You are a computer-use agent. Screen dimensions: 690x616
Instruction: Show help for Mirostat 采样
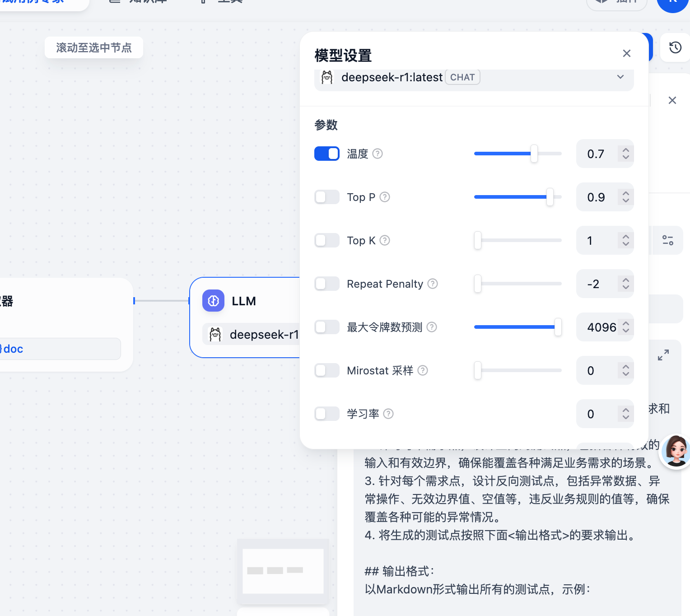click(423, 370)
